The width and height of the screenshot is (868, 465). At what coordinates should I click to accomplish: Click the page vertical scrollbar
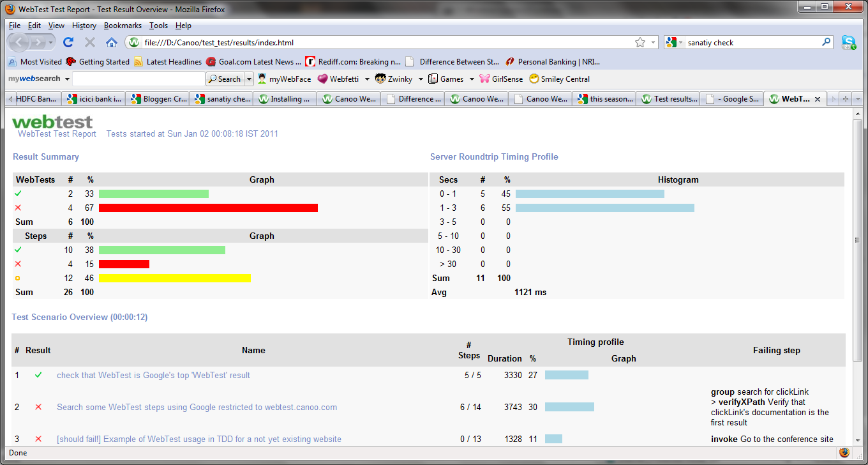[x=858, y=240]
